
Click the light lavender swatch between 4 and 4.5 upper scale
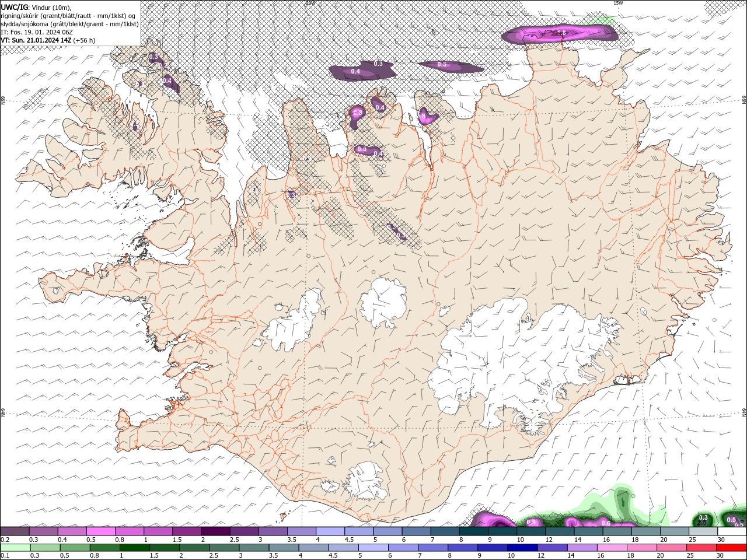pyautogui.click(x=330, y=531)
